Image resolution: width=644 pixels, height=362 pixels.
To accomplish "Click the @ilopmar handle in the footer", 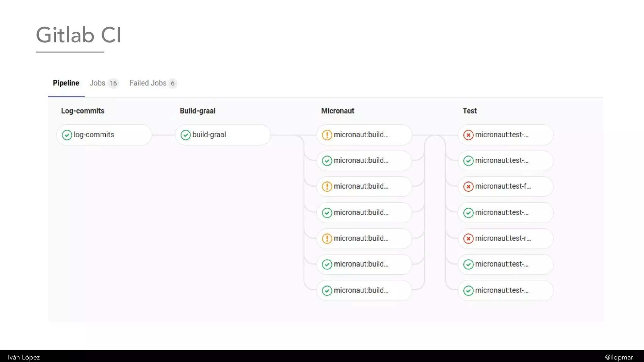I will [619, 357].
